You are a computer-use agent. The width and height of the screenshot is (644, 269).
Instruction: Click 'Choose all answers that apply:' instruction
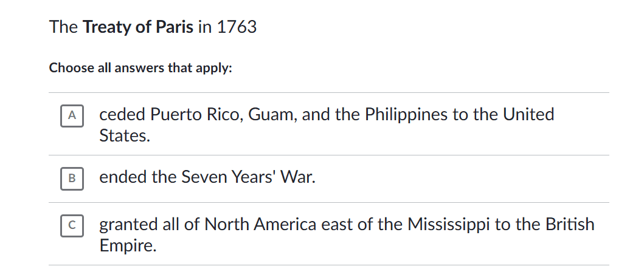click(x=140, y=68)
